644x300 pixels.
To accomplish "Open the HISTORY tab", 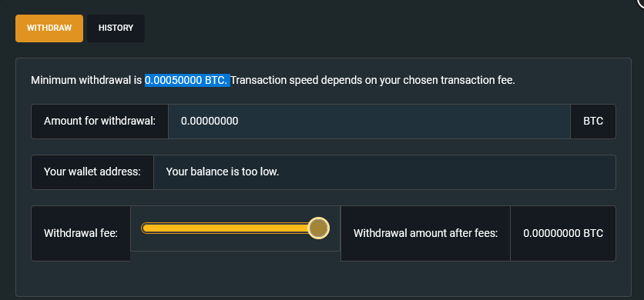I will click(x=116, y=28).
